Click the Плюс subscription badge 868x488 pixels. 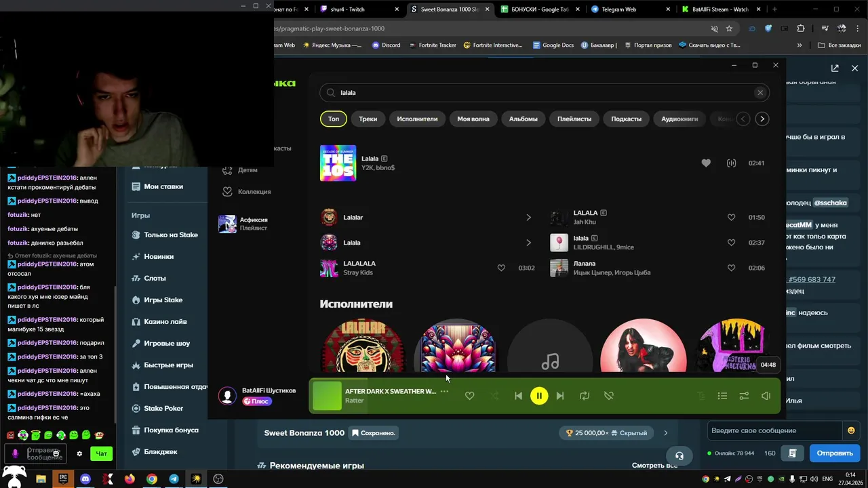(258, 401)
